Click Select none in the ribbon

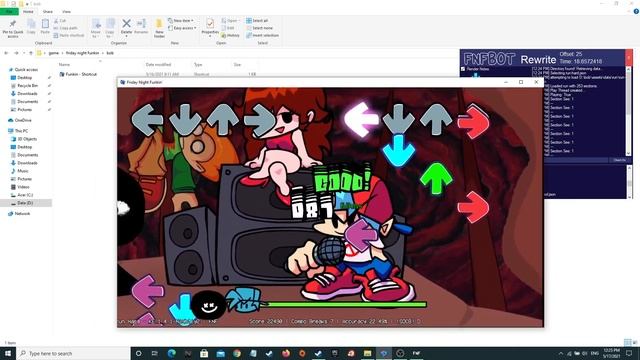(260, 28)
